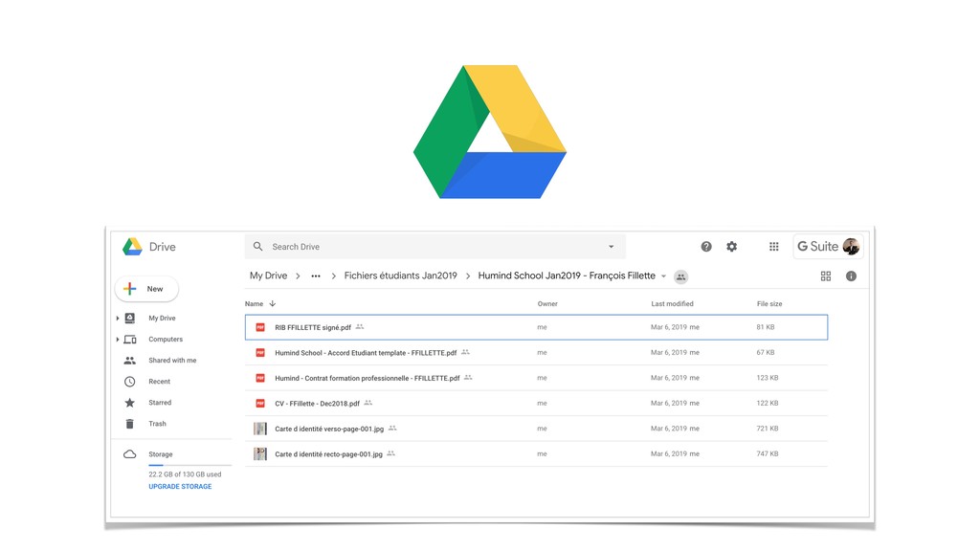Click File size column header
The height and width of the screenshot is (551, 980).
[x=769, y=303]
